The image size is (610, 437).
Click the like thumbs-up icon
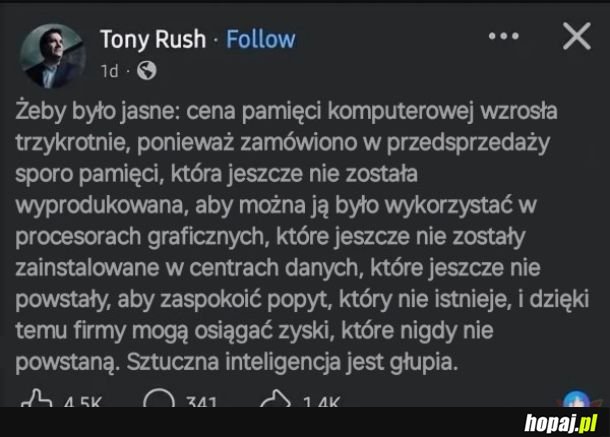click(36, 401)
